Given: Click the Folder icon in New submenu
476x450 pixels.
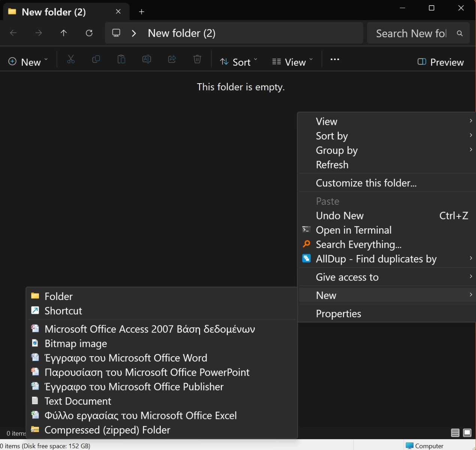Looking at the screenshot, I should tap(35, 296).
